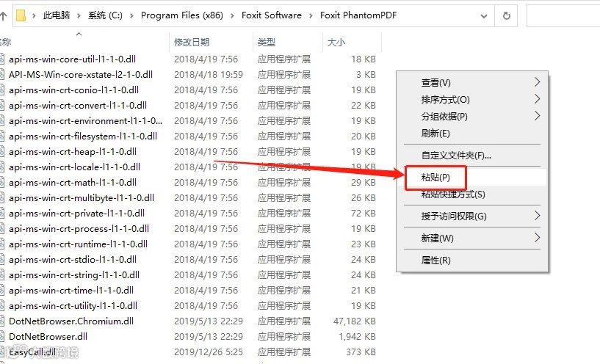Image resolution: width=600 pixels, height=364 pixels.
Task: Click the folder icon in address bar
Action: 21,15
